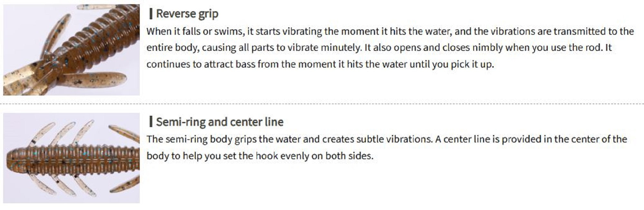Click the bar marker before "Reverse grip"
The image size is (644, 210).
pyautogui.click(x=151, y=14)
